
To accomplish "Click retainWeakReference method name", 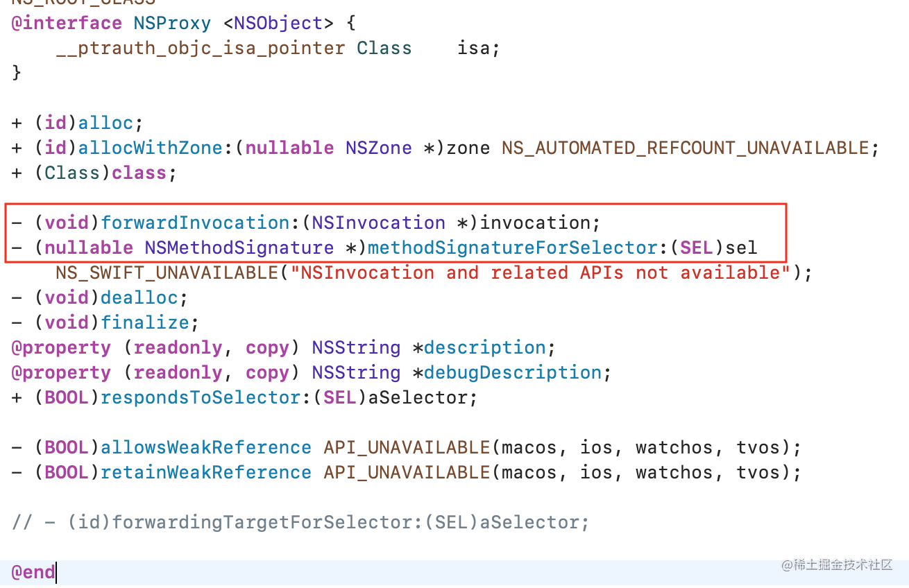I will coord(206,472).
